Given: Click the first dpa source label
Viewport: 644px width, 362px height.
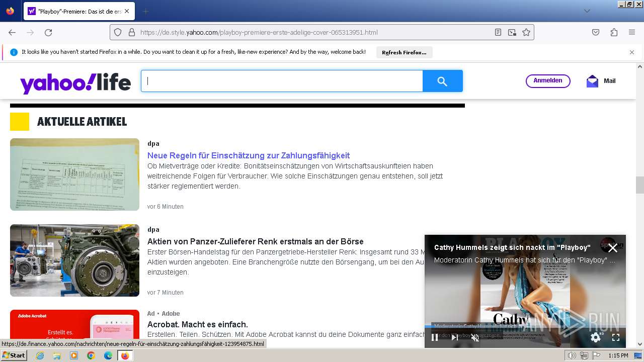Looking at the screenshot, I should [x=153, y=143].
